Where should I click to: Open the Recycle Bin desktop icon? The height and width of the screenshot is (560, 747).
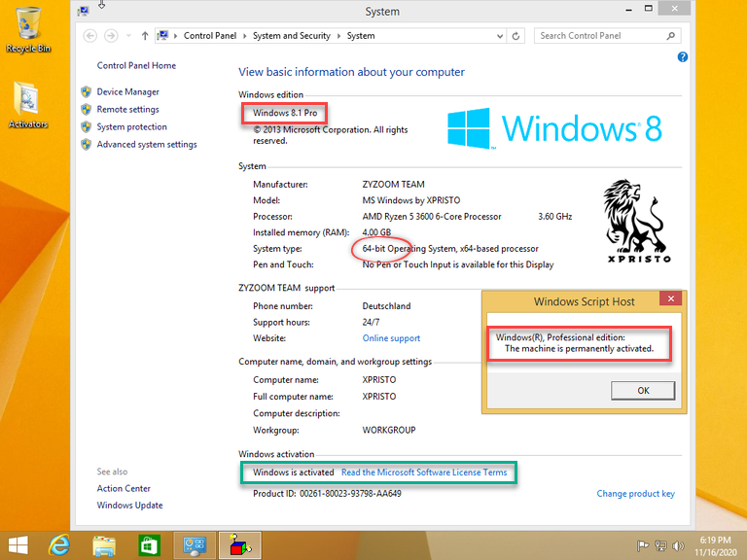(28, 29)
